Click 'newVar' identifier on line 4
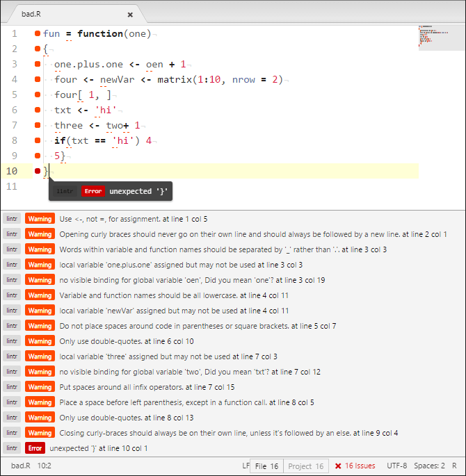The width and height of the screenshot is (466, 476). (118, 79)
